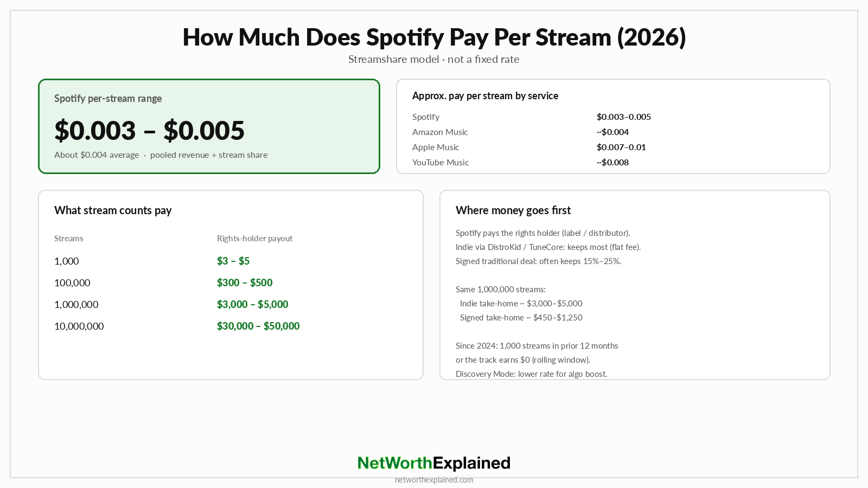Click the 'Discovery Mode: lower rate' line
This screenshot has width=868, height=488.
(x=532, y=374)
